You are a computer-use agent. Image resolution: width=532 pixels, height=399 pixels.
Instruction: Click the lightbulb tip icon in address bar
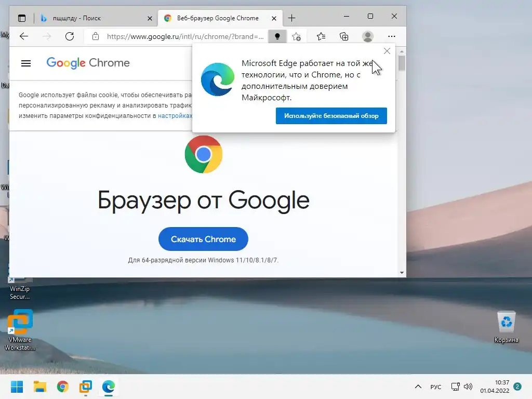[x=277, y=36]
